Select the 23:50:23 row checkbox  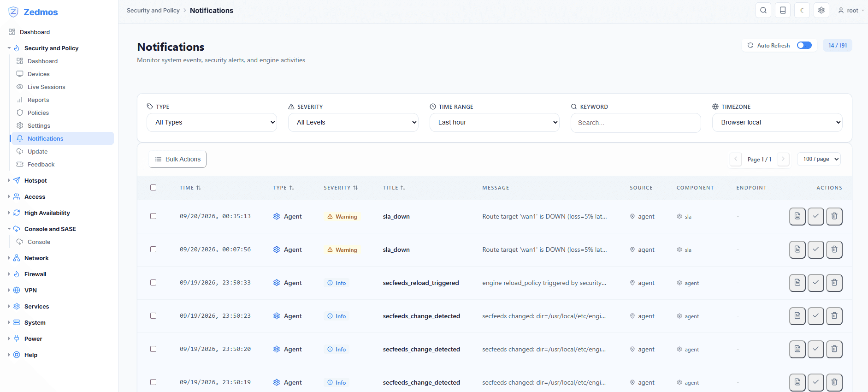pyautogui.click(x=154, y=316)
